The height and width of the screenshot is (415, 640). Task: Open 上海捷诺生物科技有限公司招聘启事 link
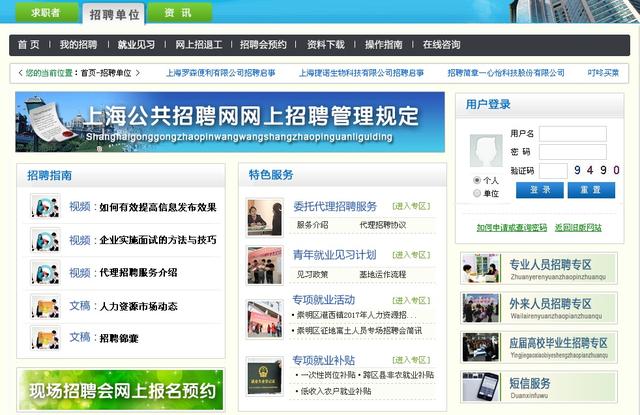361,73
